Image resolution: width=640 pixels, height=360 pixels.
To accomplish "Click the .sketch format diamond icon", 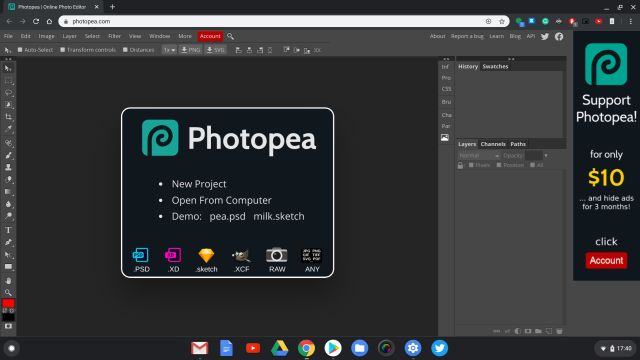I will 206,256.
